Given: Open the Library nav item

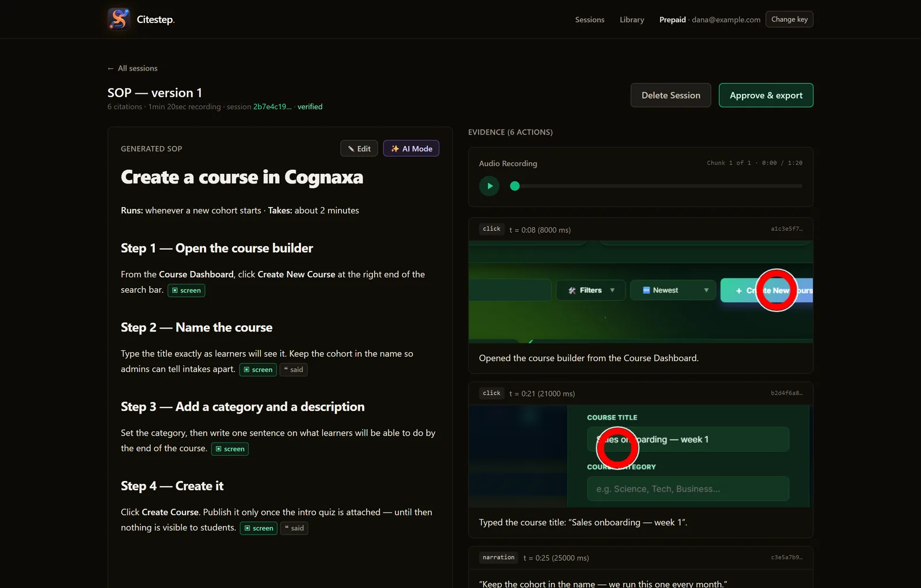Looking at the screenshot, I should (x=632, y=20).
